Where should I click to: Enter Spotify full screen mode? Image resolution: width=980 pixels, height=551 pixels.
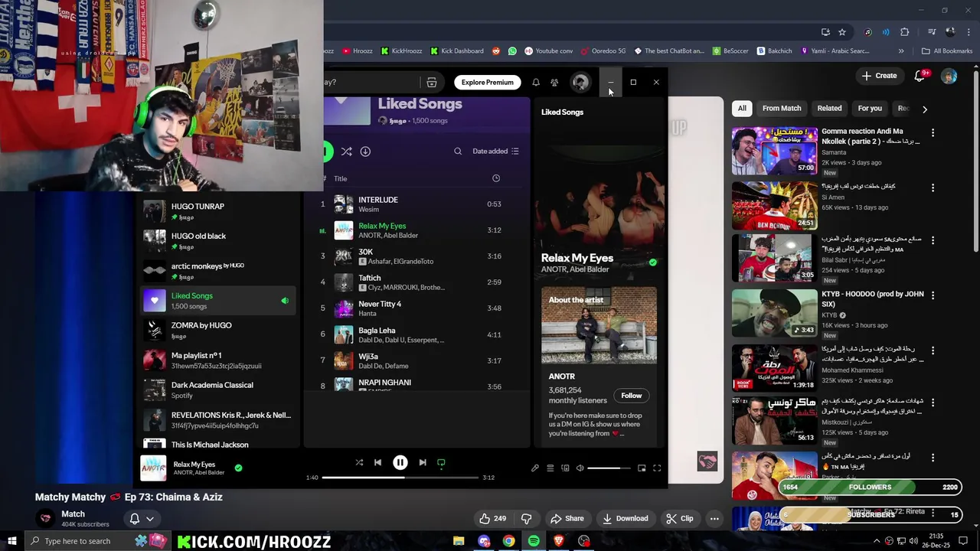pos(657,468)
